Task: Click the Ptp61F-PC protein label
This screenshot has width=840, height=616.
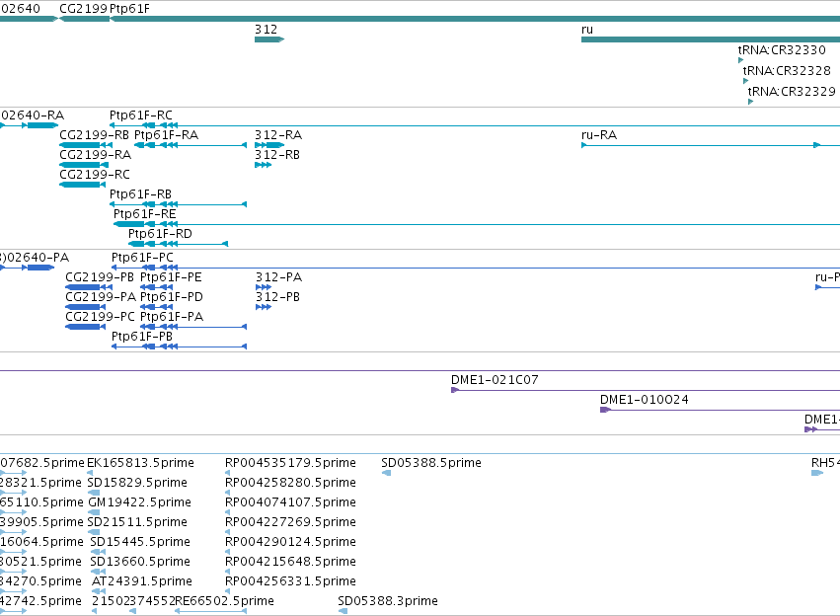Action: coord(142,258)
